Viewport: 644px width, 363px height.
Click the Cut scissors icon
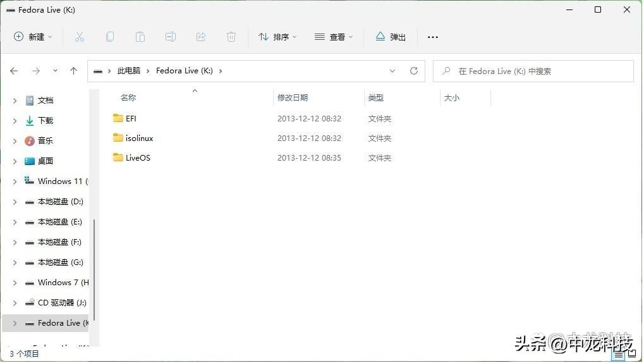click(79, 37)
